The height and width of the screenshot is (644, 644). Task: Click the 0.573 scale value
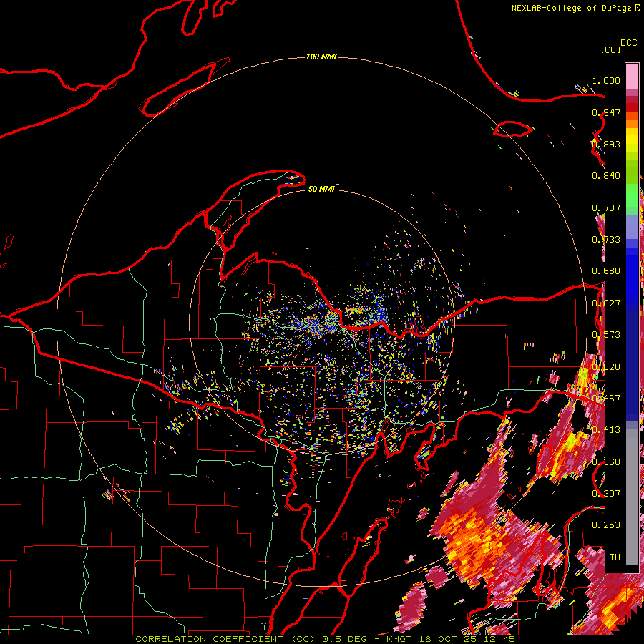pos(606,335)
